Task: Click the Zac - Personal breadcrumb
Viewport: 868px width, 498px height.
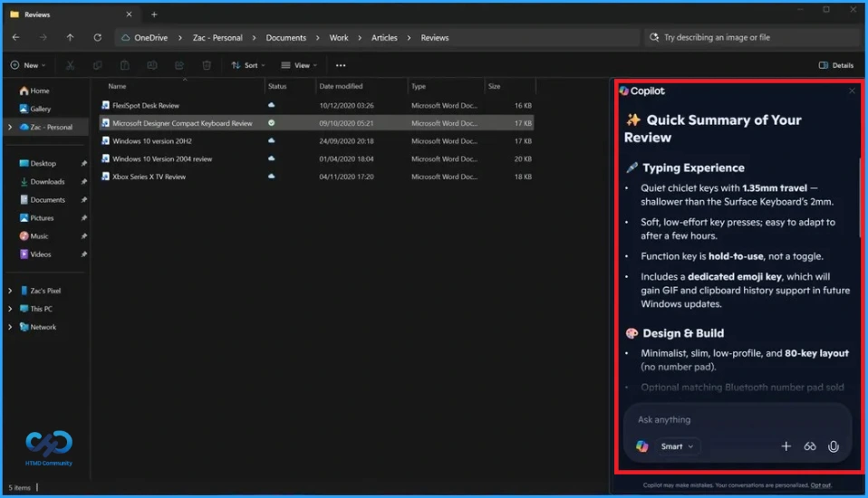Action: (x=217, y=38)
